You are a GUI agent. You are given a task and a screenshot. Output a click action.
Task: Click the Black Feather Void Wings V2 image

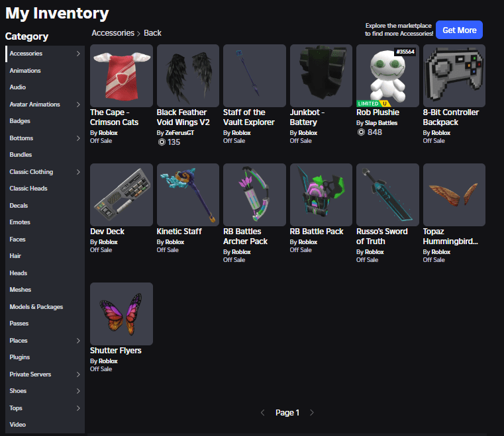tap(188, 75)
